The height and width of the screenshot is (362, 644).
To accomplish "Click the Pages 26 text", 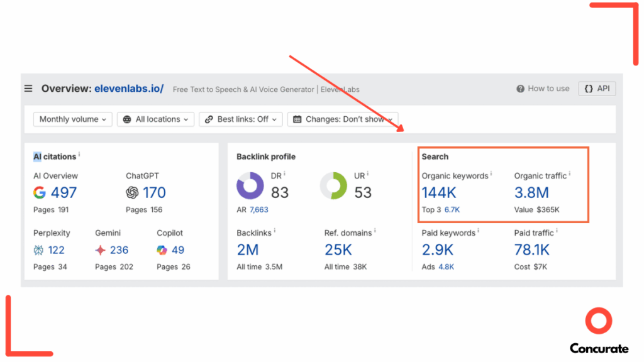I will (x=174, y=266).
